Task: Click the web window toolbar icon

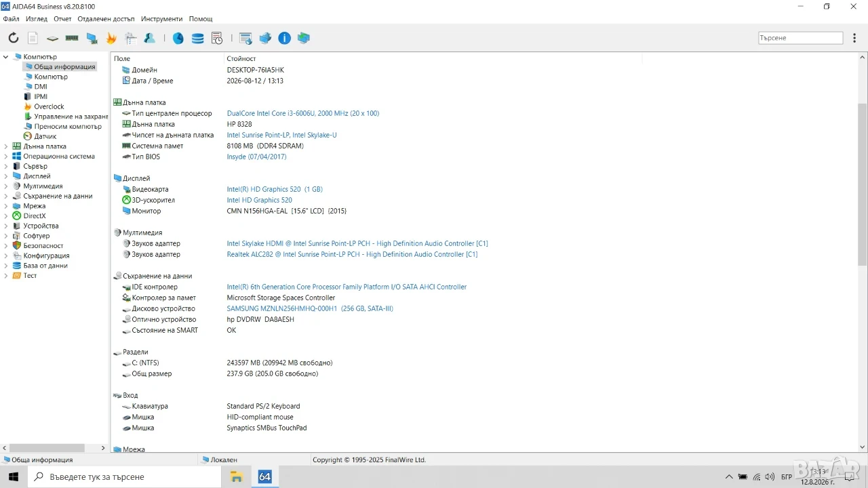Action: pos(245,38)
